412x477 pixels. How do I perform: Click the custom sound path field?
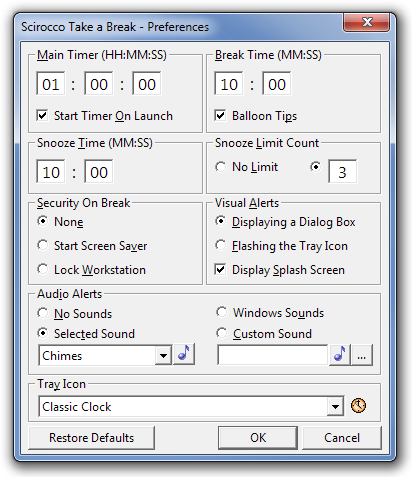pyautogui.click(x=273, y=355)
